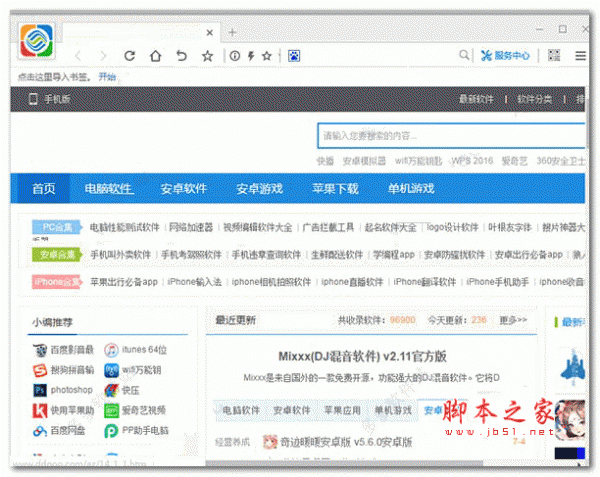
Task: Click the address bar favorite star
Action: point(267,56)
